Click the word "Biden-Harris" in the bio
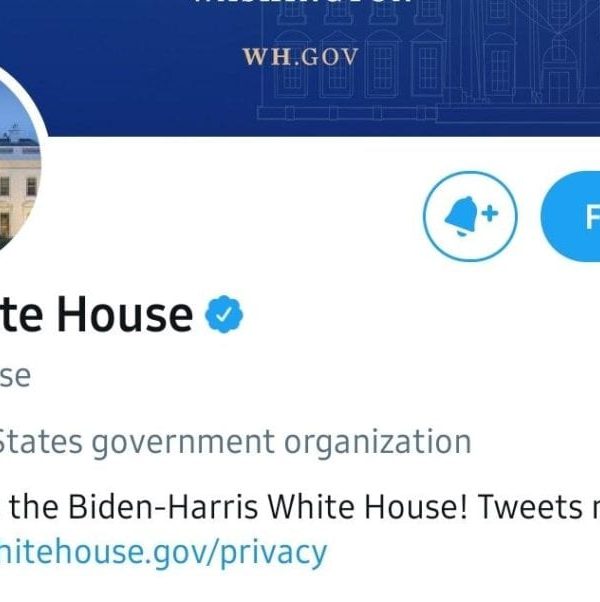The width and height of the screenshot is (600, 602). tap(162, 507)
